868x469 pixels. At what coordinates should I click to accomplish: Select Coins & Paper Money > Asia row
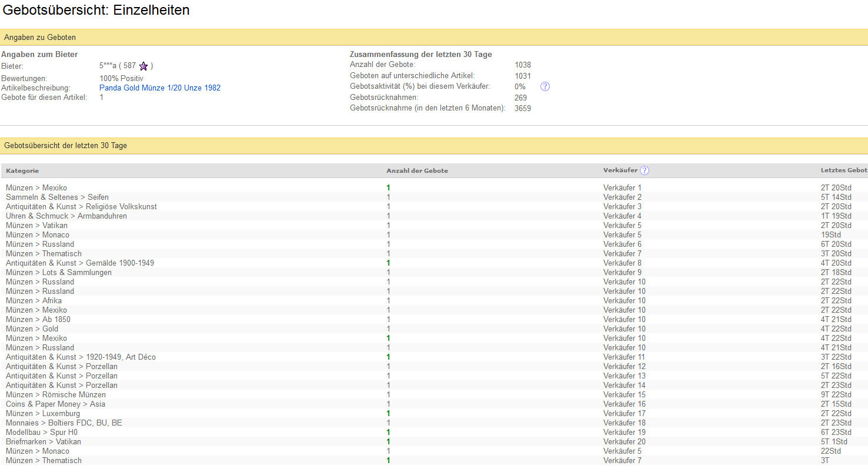point(55,404)
